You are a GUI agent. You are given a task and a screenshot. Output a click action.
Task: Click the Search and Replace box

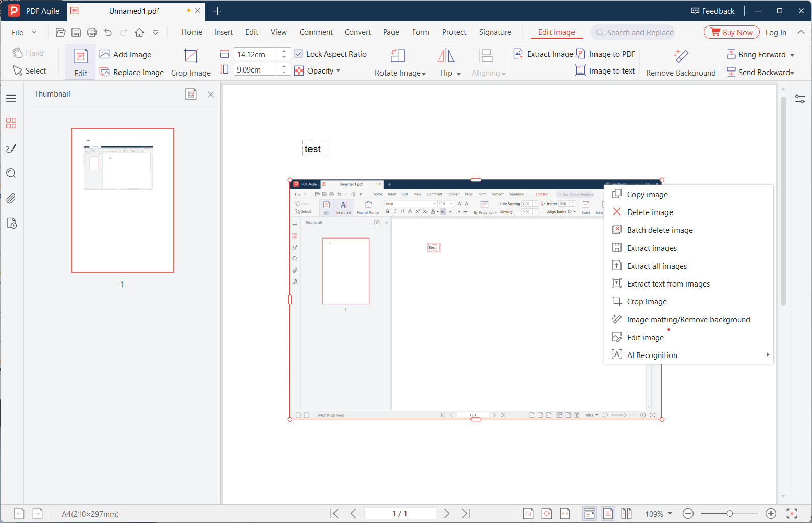pyautogui.click(x=633, y=32)
